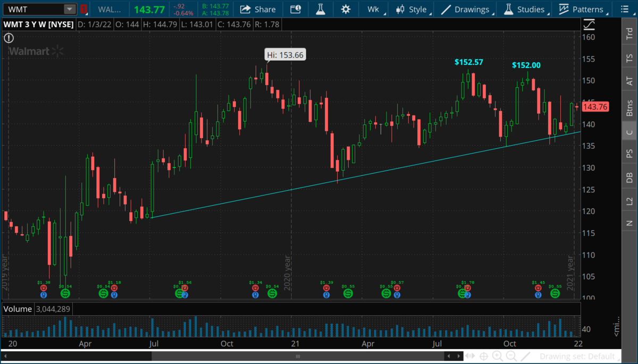Select the $152.00 price label

[526, 65]
